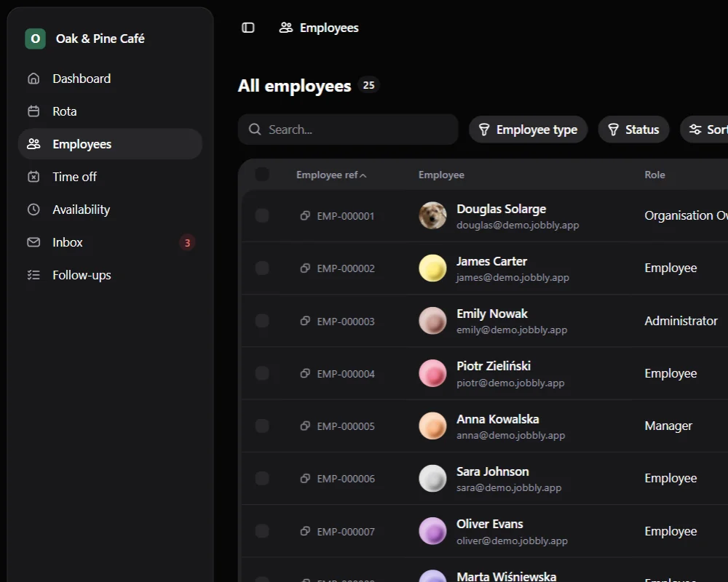
Task: Click email sara@demo.jobbly.app
Action: click(x=509, y=487)
